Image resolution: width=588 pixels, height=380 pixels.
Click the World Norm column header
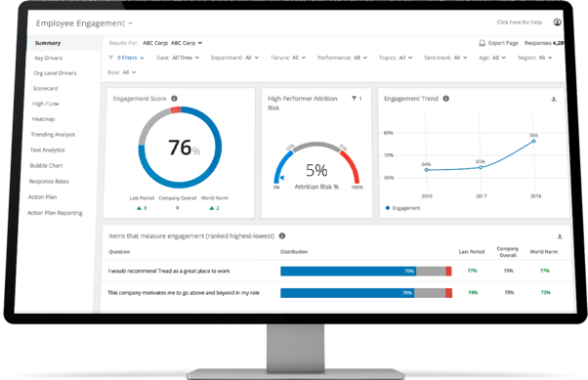[x=544, y=252]
